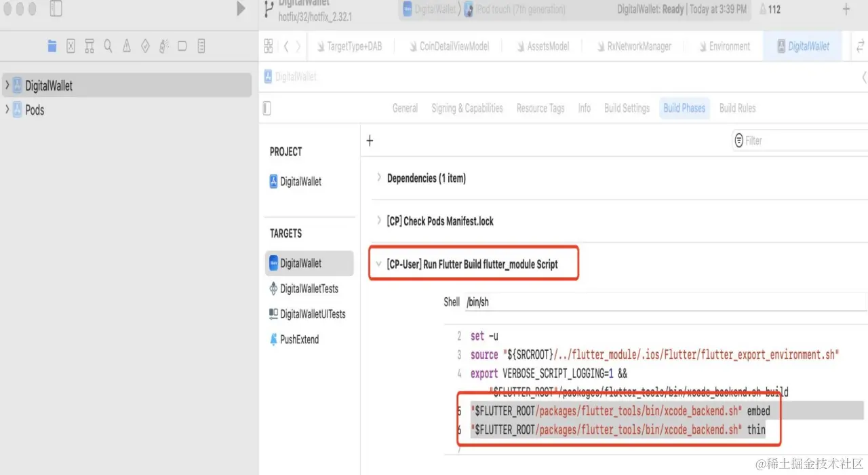Go back in editor history

[286, 46]
